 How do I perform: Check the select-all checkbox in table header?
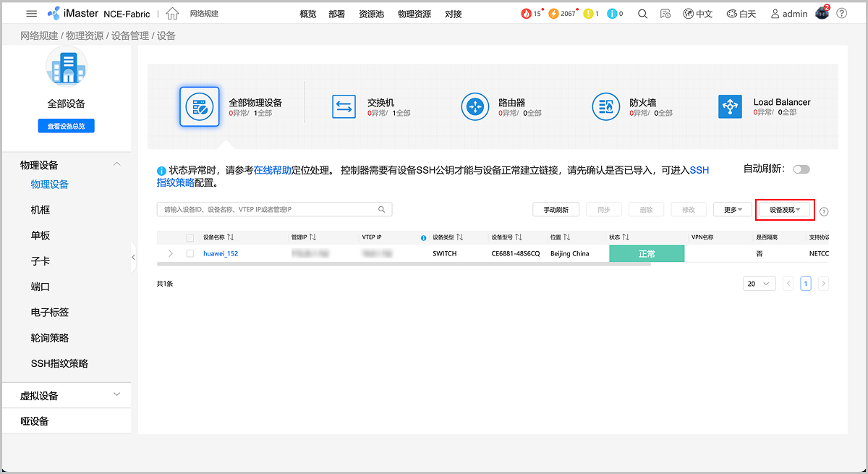point(190,237)
